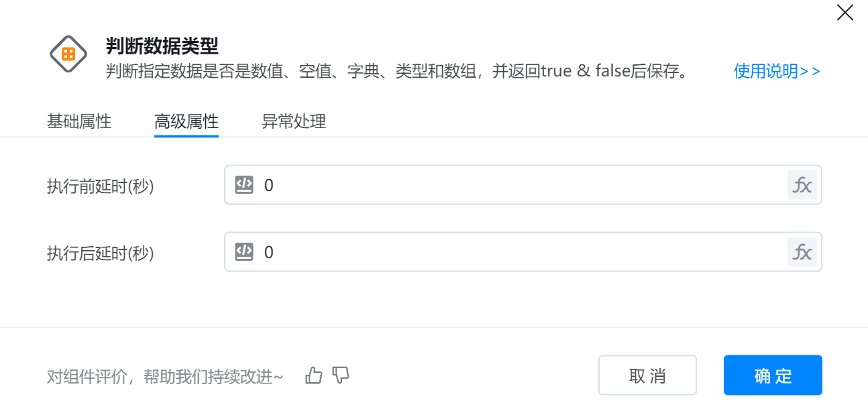Give the component a thumbs down
The image size is (868, 413).
tap(341, 375)
